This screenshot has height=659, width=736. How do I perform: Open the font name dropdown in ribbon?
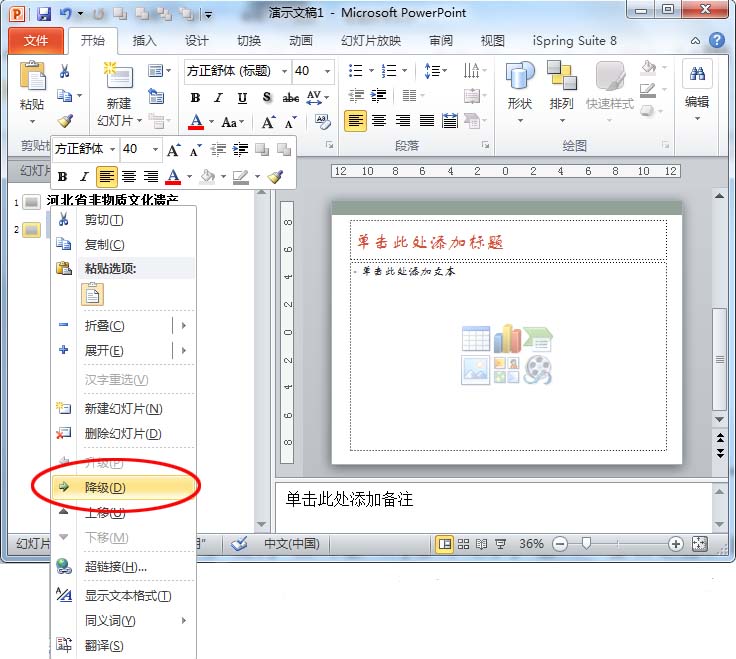[284, 71]
